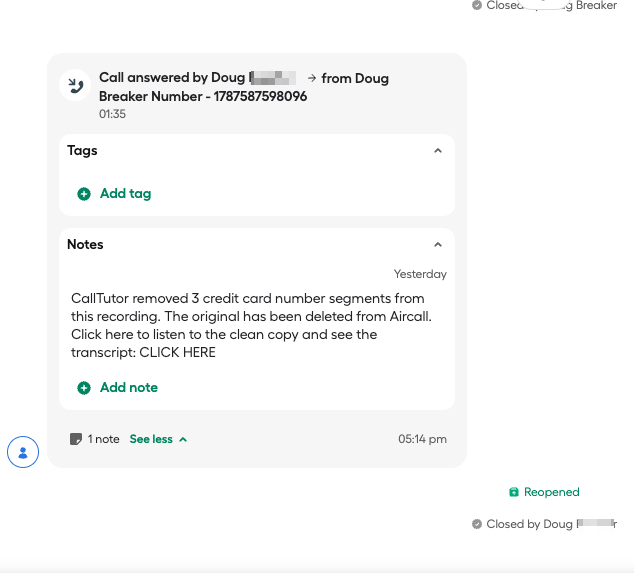Click the green plus icon beside Add tag
The height and width of the screenshot is (573, 634).
[84, 194]
